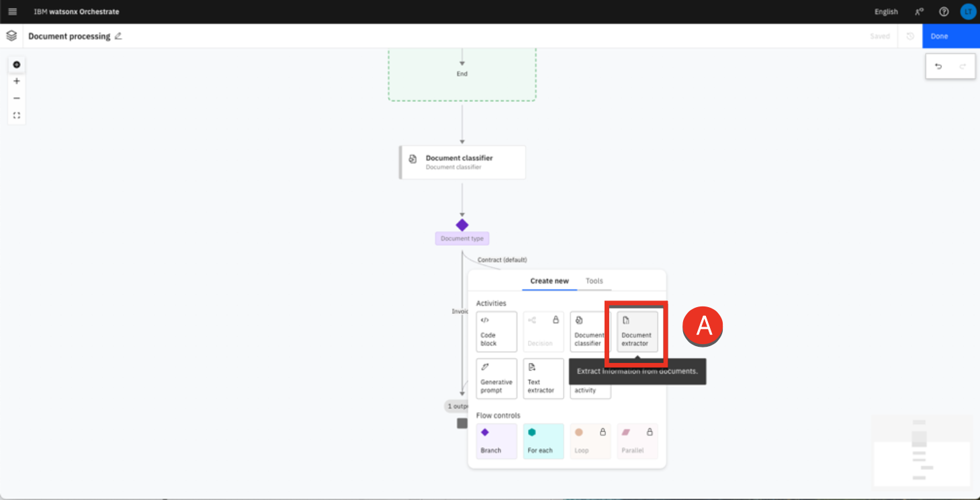Select the Document extractor activity
This screenshot has width=980, height=500.
pos(637,331)
